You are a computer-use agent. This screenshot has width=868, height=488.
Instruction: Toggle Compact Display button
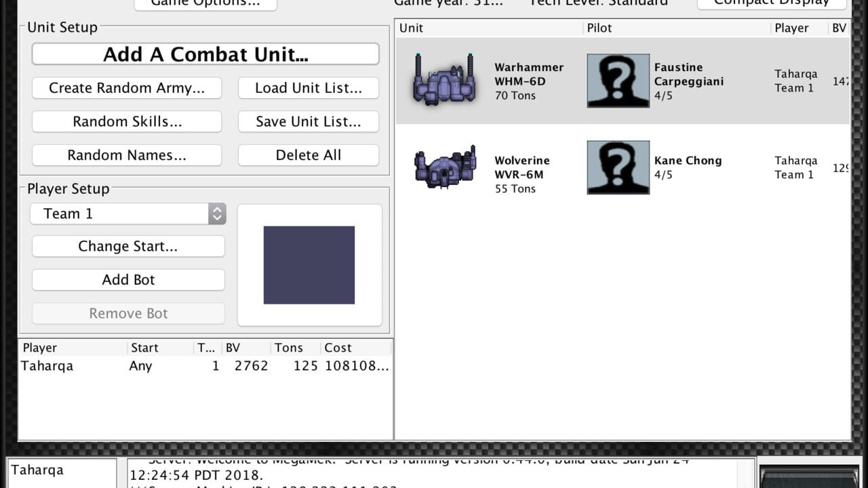pos(772,3)
